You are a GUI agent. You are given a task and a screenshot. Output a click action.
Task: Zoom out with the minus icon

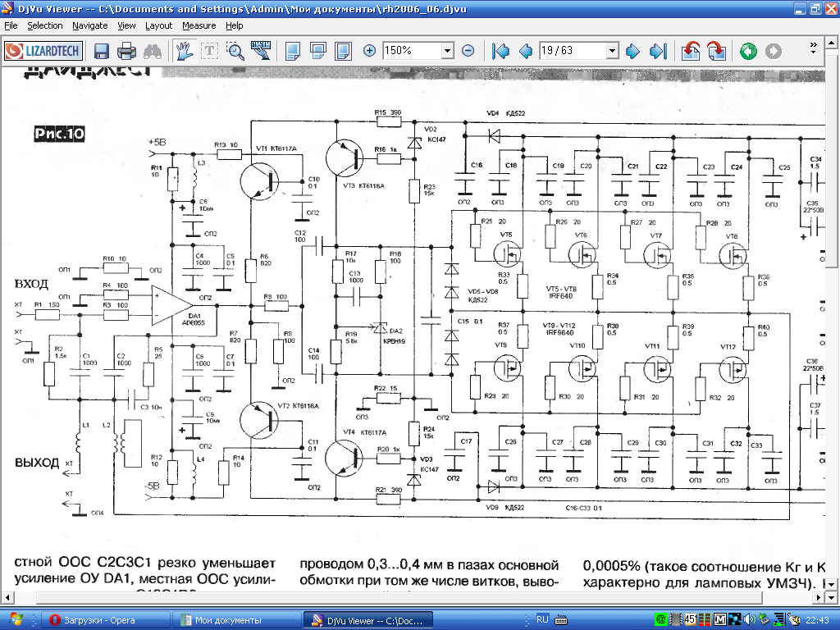pos(468,51)
